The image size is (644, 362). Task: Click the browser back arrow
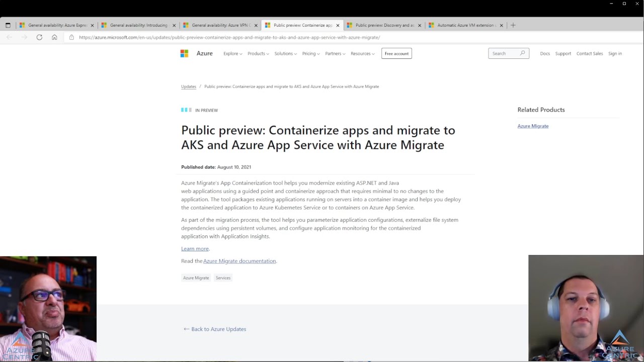[x=9, y=37]
